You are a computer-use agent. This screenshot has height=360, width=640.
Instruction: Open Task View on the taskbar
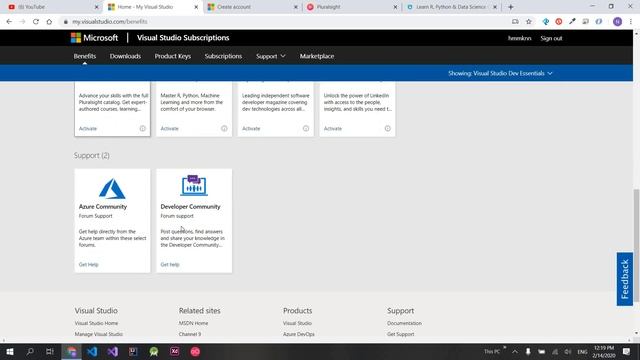50,351
